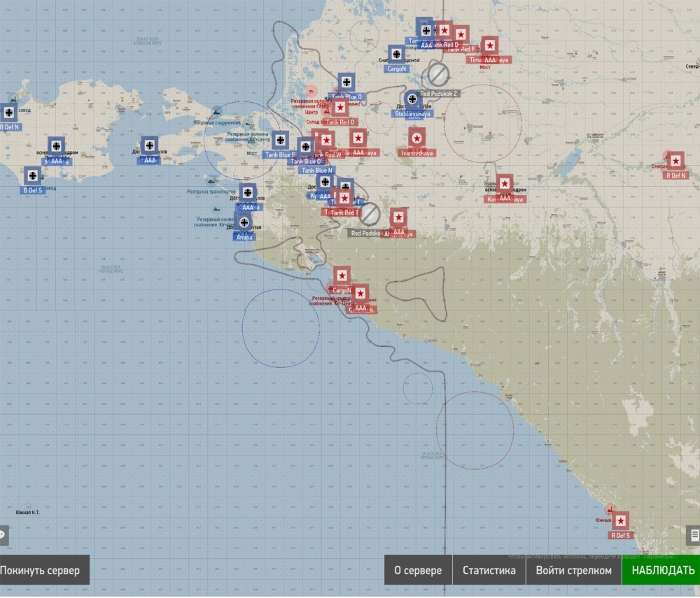Select the red CargoN star marker
The height and width of the screenshot is (598, 700).
[342, 276]
